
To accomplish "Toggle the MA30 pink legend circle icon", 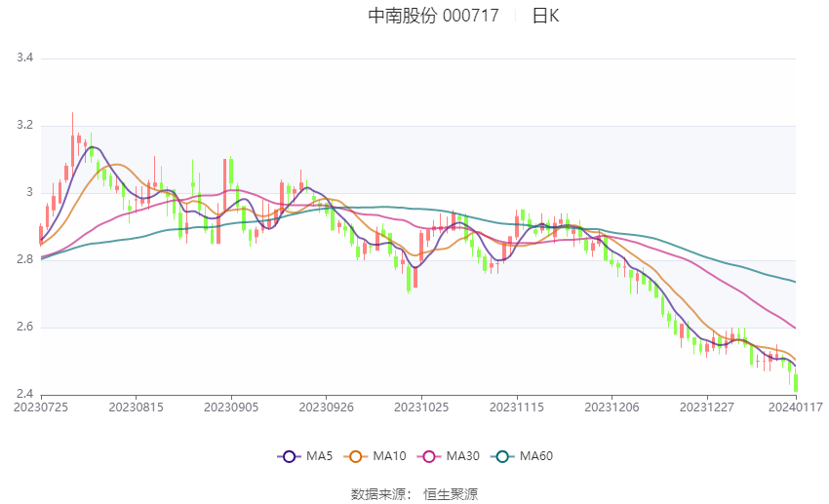I will click(429, 456).
